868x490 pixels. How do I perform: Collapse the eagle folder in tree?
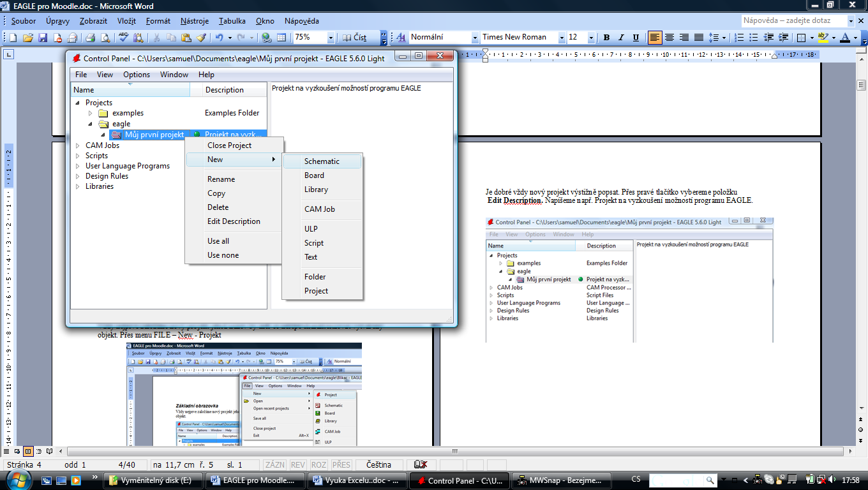(x=91, y=124)
